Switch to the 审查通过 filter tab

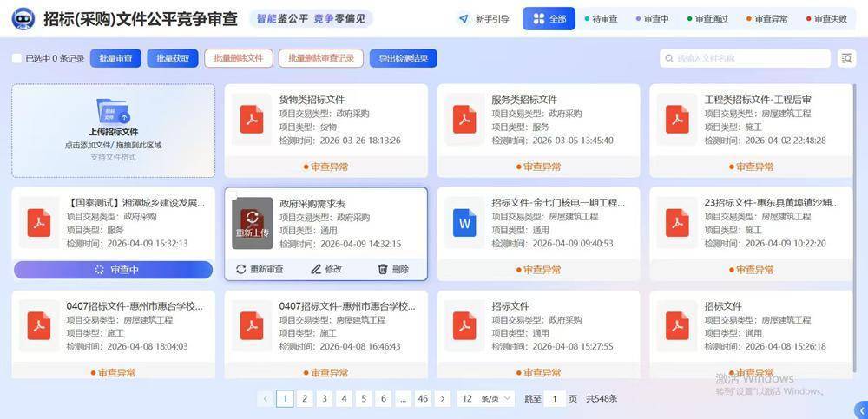pos(707,18)
